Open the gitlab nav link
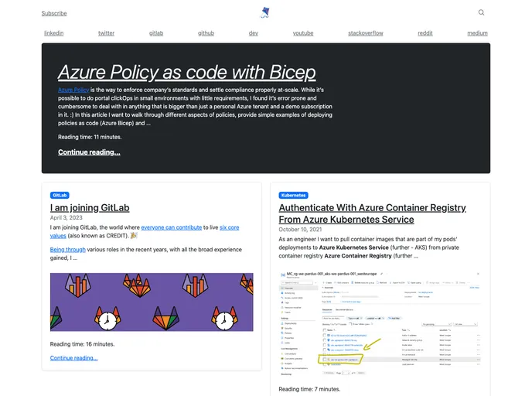532x396 pixels. (x=156, y=33)
